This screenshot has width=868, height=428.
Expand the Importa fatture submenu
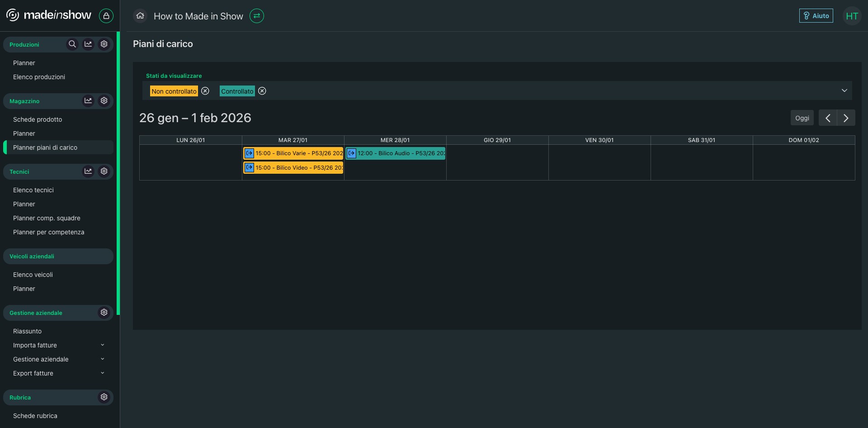(102, 345)
